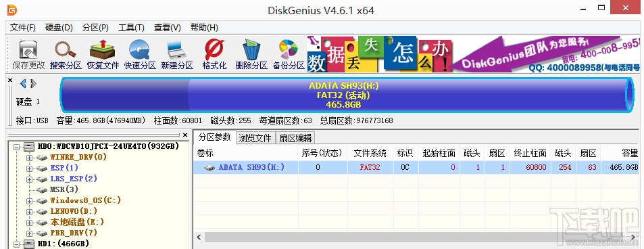Click the HD0 hard disk icon
Viewport: 644px width, 249px height.
[x=29, y=146]
